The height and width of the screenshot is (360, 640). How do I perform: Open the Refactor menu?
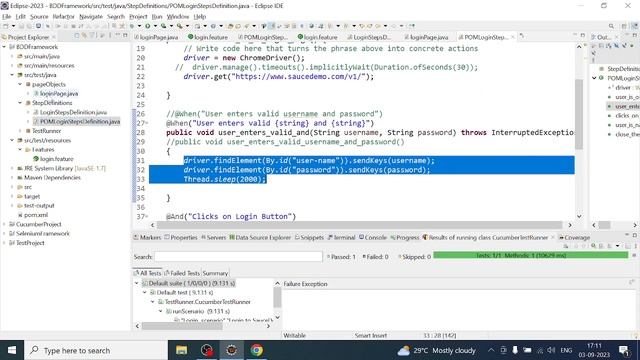(63, 16)
